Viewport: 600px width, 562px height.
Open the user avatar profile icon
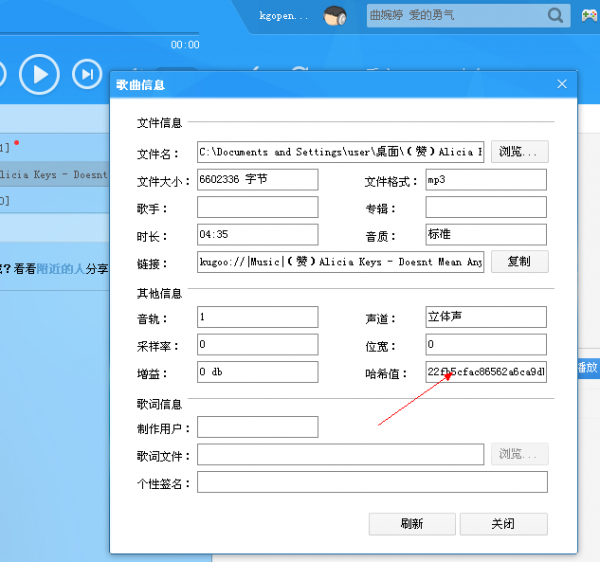point(335,16)
